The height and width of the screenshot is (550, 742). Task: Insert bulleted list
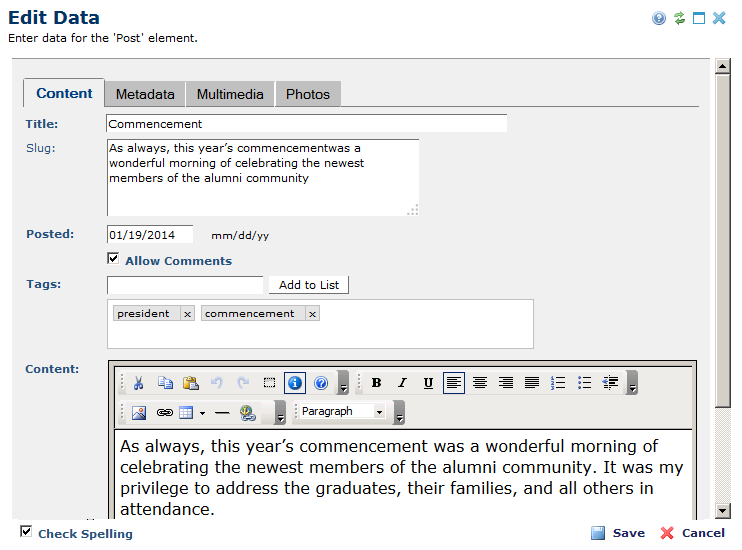[584, 383]
